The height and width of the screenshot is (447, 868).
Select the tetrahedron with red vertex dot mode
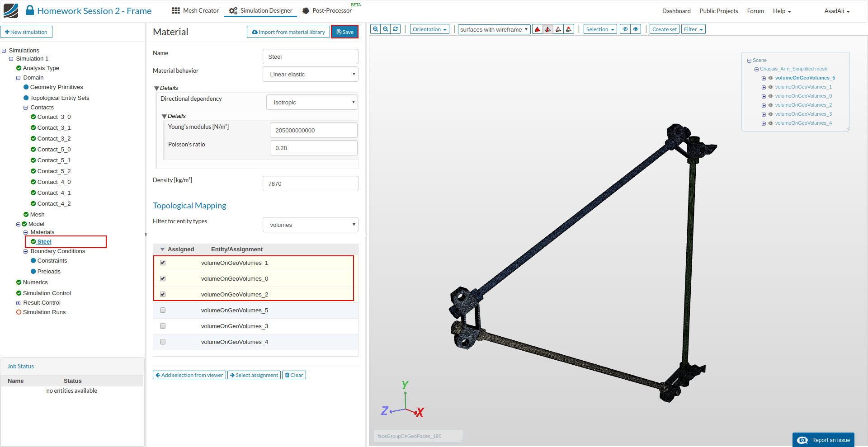(569, 29)
